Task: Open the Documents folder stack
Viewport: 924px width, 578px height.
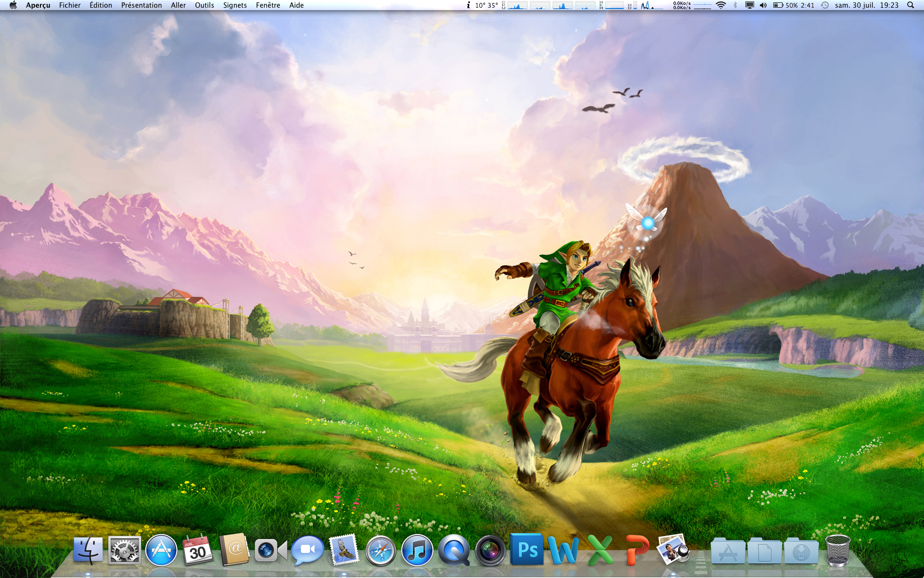Action: 764,551
